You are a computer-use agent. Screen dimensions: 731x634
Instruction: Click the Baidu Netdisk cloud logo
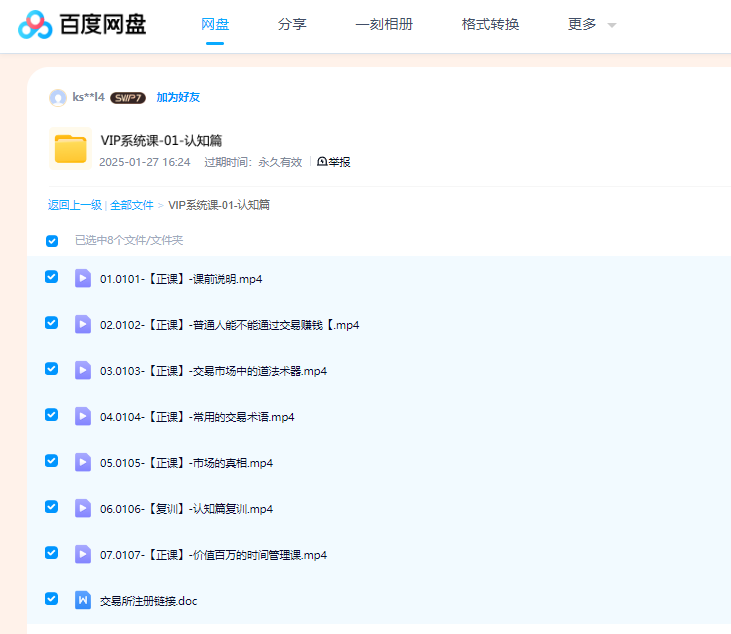35,25
